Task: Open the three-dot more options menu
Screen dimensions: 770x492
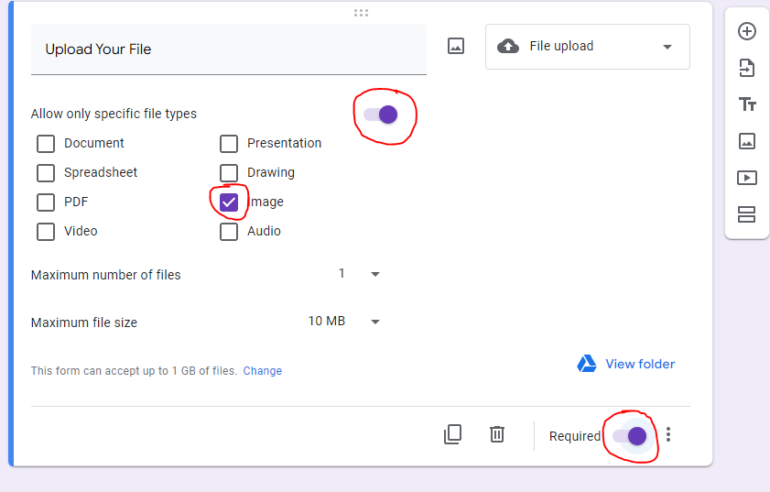Action: (x=669, y=435)
